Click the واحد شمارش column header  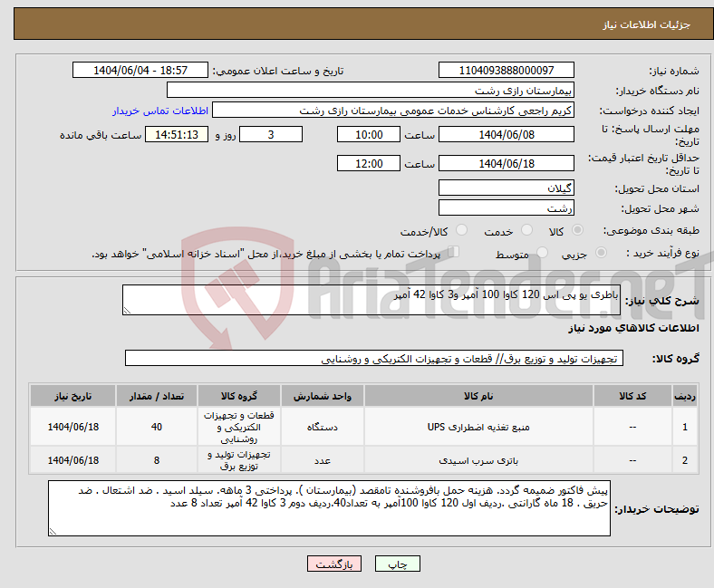coord(322,396)
